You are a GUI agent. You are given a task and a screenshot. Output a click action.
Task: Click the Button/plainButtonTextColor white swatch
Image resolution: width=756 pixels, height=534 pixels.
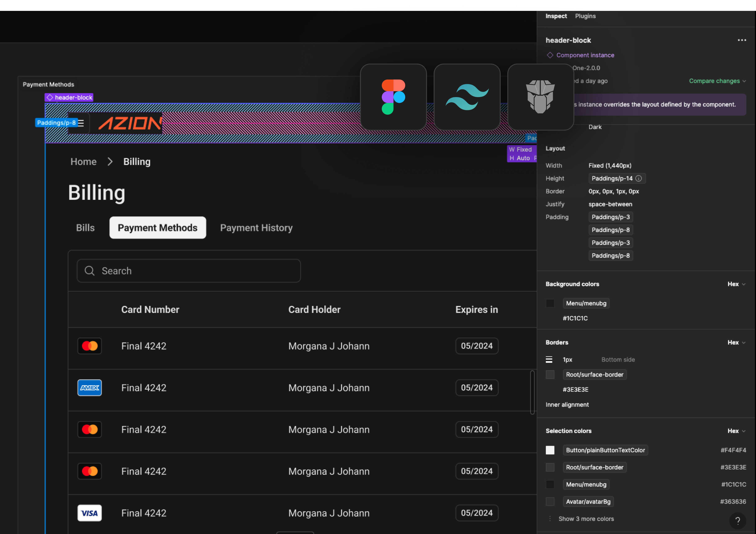(550, 450)
